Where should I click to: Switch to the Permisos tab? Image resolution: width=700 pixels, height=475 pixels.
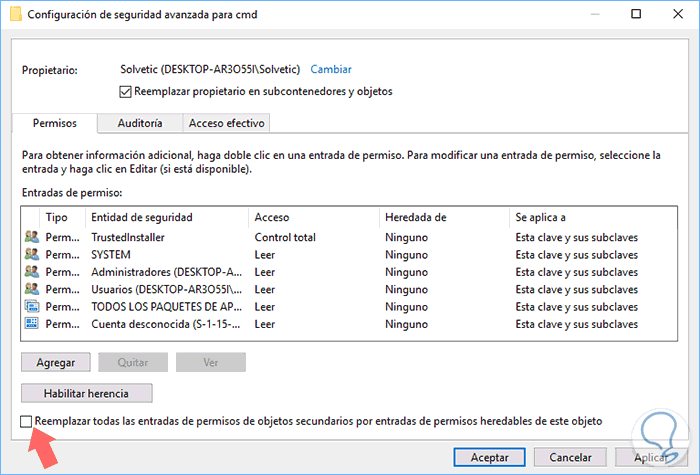click(55, 123)
